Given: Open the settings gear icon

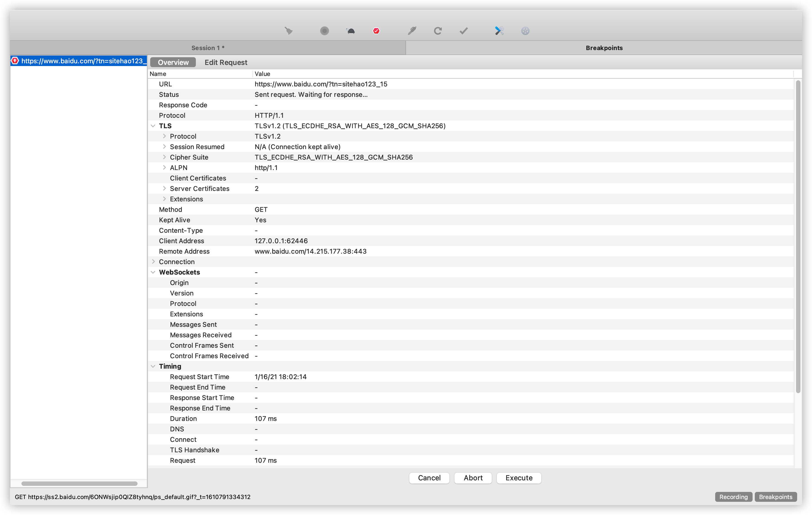Looking at the screenshot, I should click(x=525, y=31).
